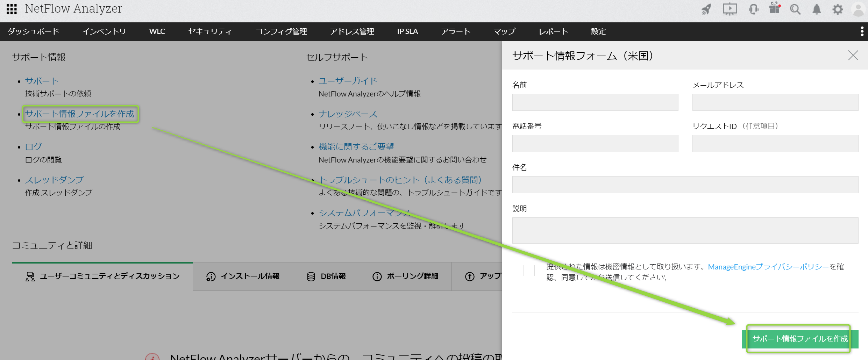Open the gear settings icon
The image size is (868, 360).
coord(838,9)
